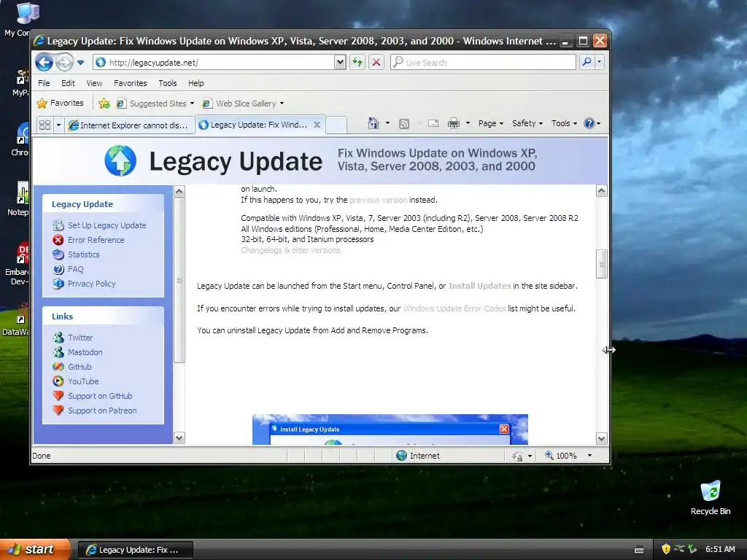Open the Tools menu in menu bar
The image size is (747, 560).
click(168, 83)
